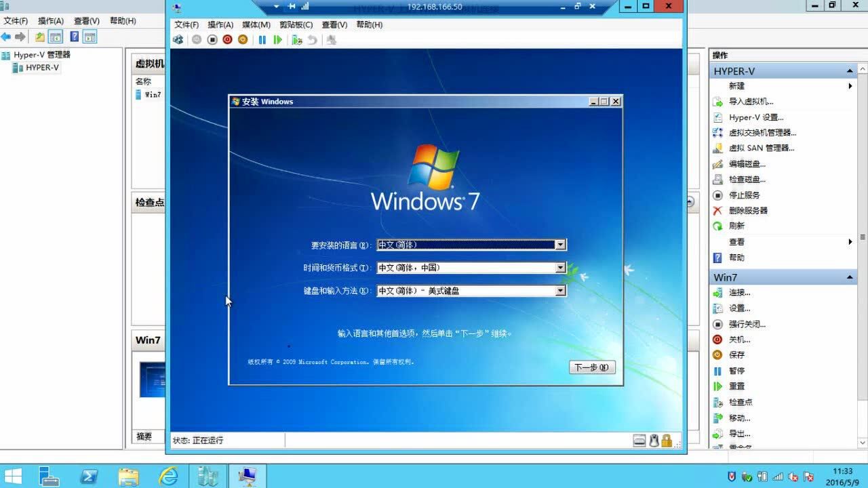Viewport: 868px width, 488px height.
Task: Toggle the console tree pane toolbar icon
Action: click(56, 37)
